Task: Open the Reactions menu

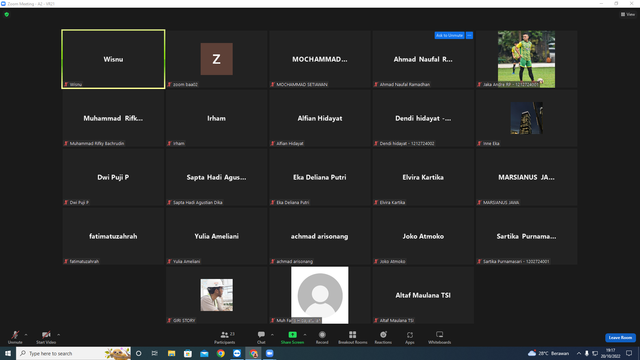Action: coord(383,337)
